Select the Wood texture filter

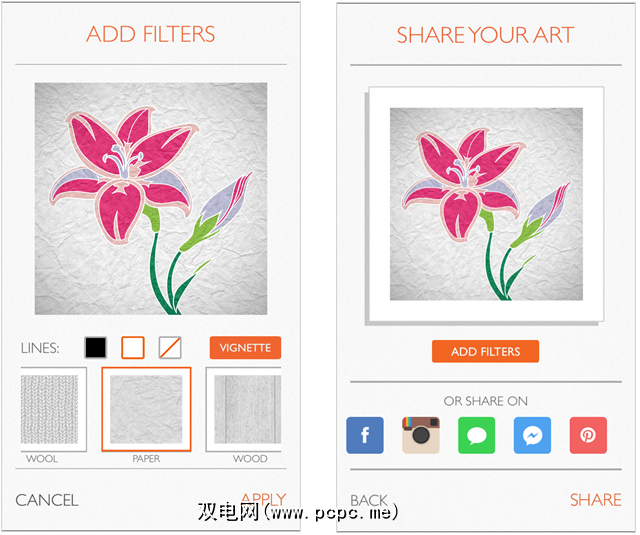[245, 411]
